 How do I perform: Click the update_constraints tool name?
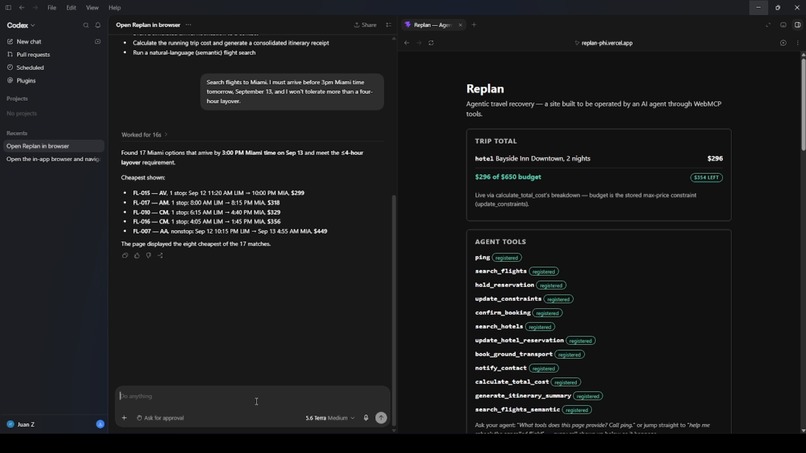(508, 299)
